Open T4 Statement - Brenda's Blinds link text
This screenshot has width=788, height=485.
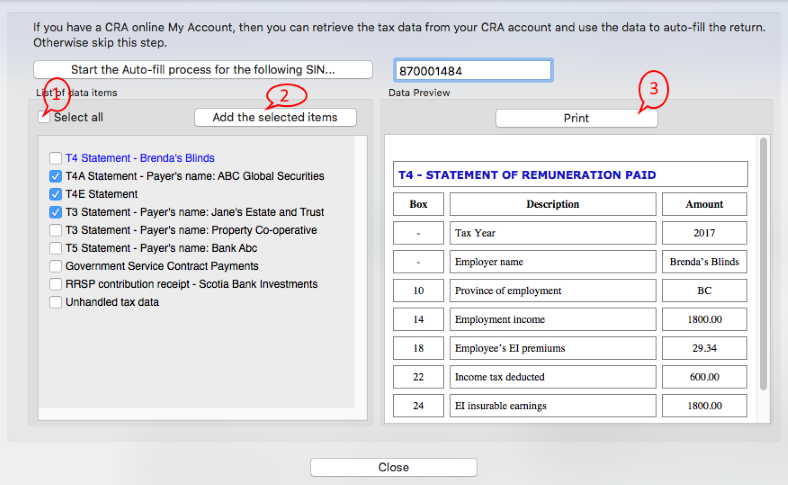(140, 158)
